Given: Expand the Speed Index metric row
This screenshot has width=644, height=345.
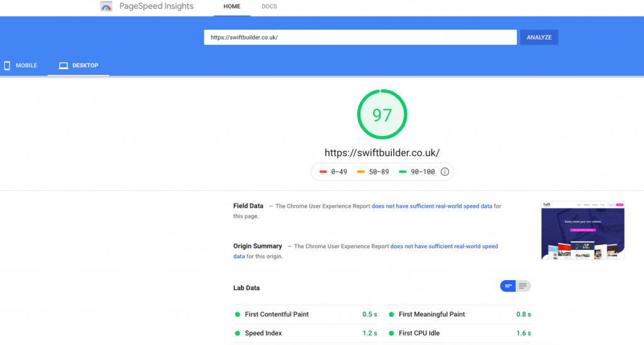Looking at the screenshot, I should [264, 333].
